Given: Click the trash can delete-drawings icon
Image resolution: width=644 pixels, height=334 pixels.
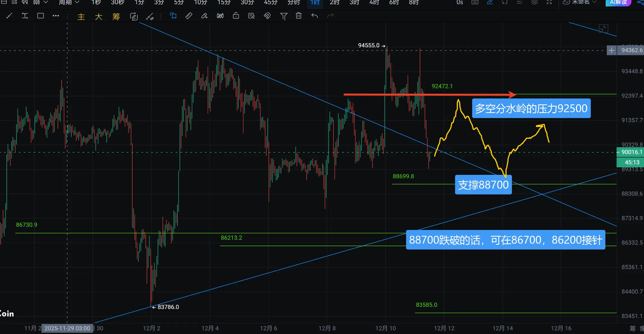Looking at the screenshot, I should pos(299,16).
